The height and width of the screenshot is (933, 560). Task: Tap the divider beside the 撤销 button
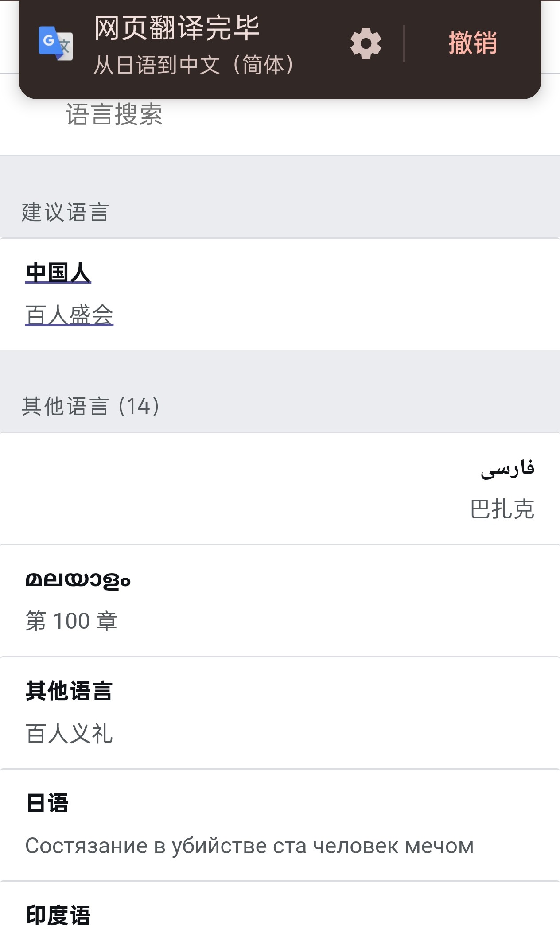[x=404, y=43]
